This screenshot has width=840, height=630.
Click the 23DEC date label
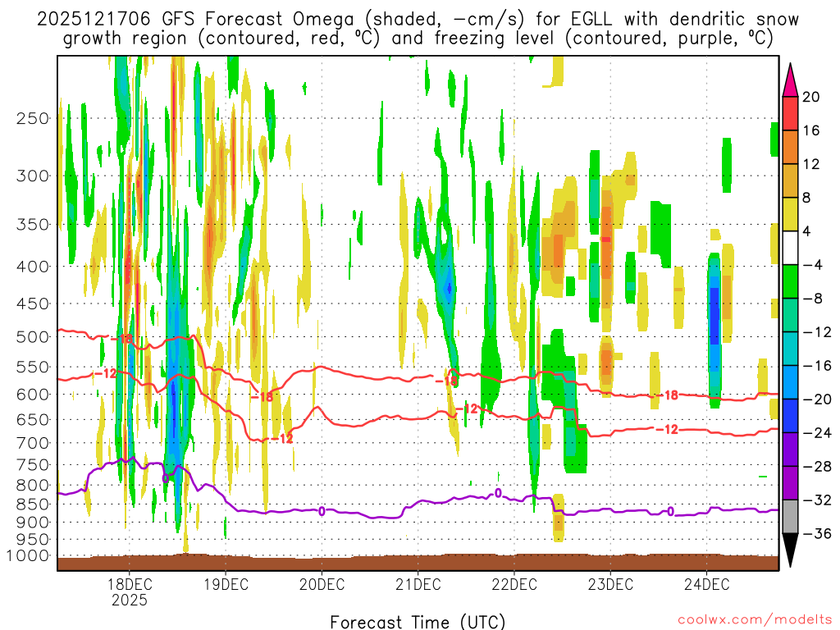coord(610,584)
